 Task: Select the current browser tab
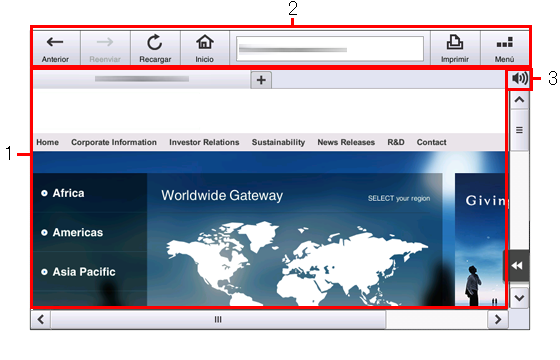[x=142, y=79]
